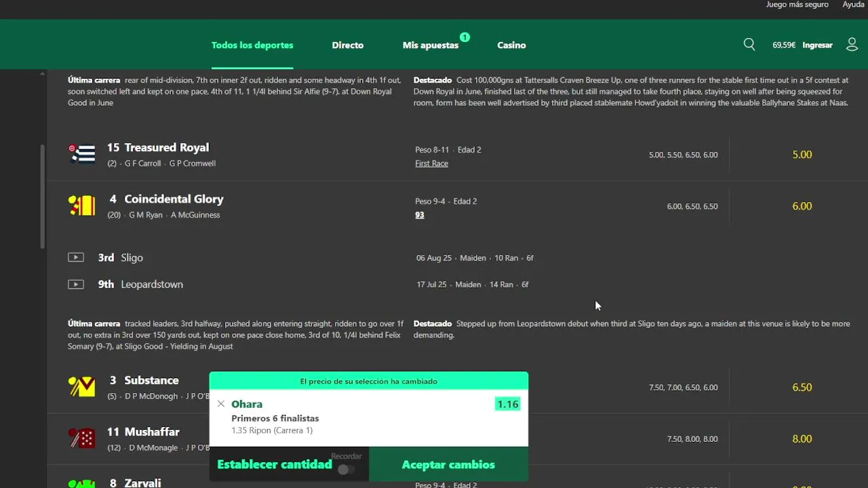Expand the Substance runner row
Viewport: 868px width, 488px height.
point(151,380)
